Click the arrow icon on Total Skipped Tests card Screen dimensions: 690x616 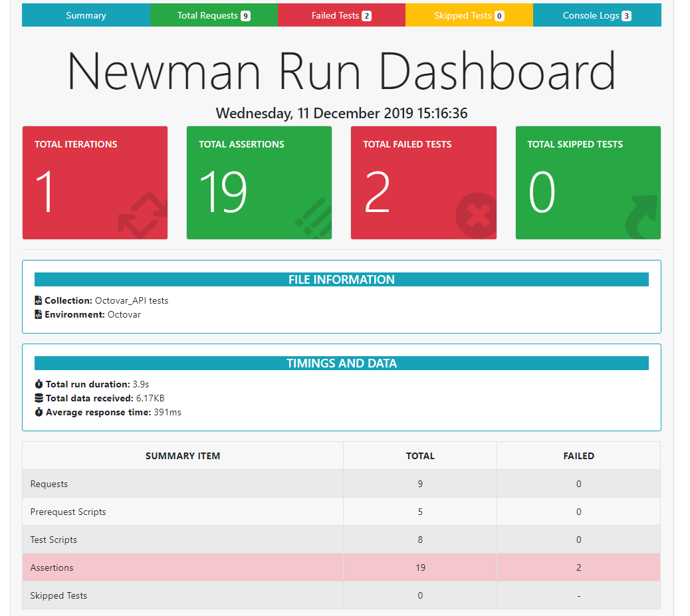[x=641, y=216]
